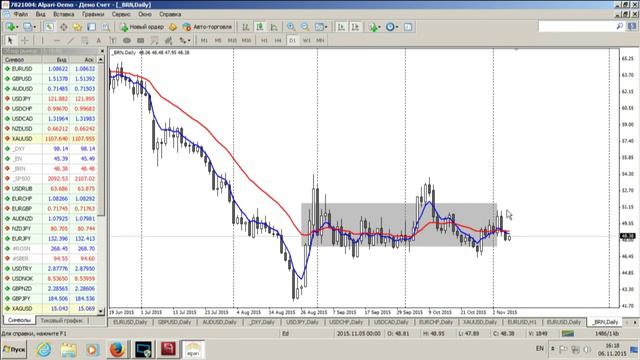Image resolution: width=640 pixels, height=360 pixels.
Task: Select the trendline drawing tool
Action: tap(71, 40)
